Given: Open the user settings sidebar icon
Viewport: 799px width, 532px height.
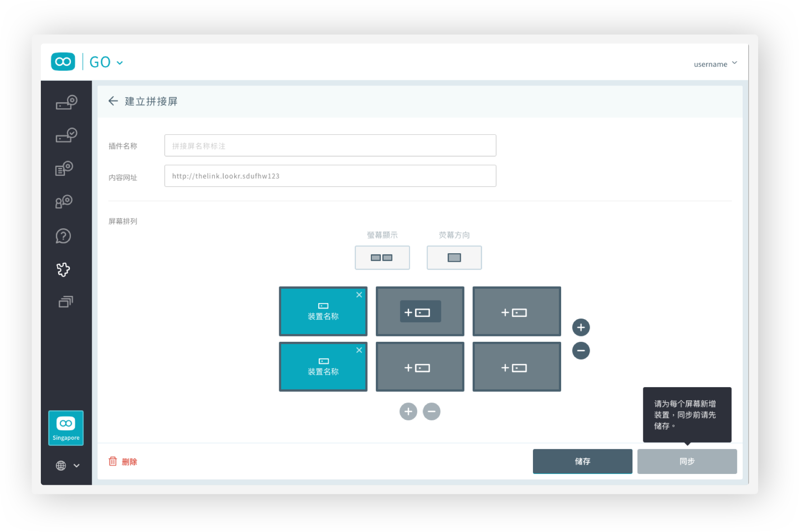Looking at the screenshot, I should [x=64, y=202].
